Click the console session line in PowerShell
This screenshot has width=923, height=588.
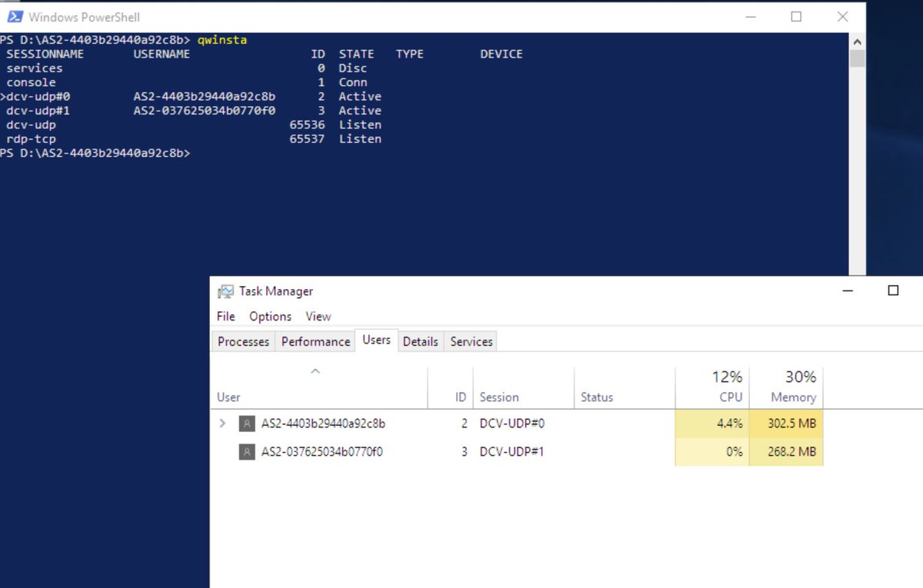coord(187,82)
